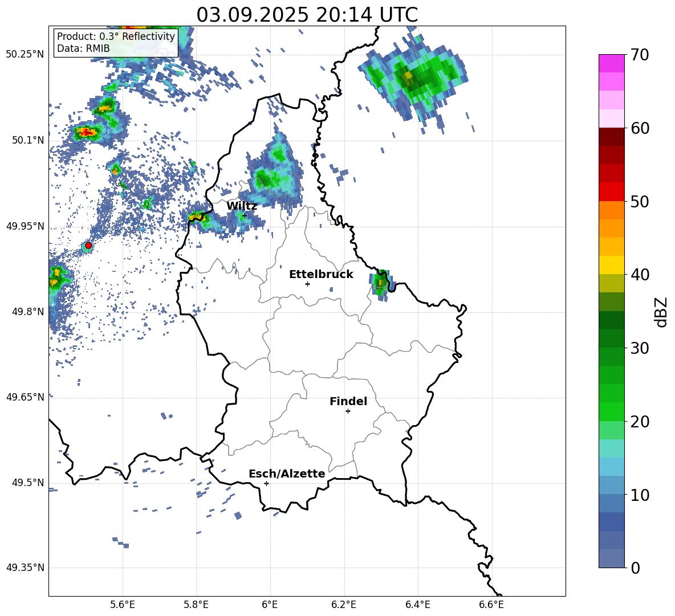Click the Wiltz station cross marker
Image resolution: width=675 pixels, height=616 pixels.
(245, 215)
